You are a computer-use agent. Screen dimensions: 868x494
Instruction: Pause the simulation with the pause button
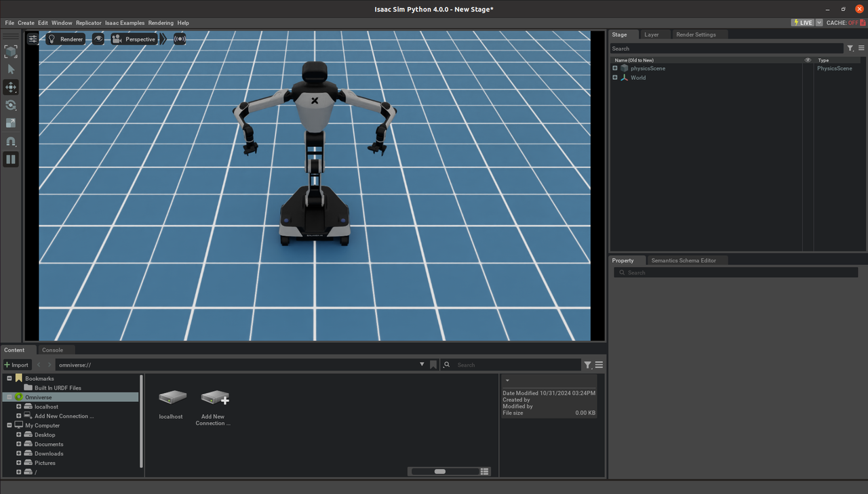(x=11, y=160)
